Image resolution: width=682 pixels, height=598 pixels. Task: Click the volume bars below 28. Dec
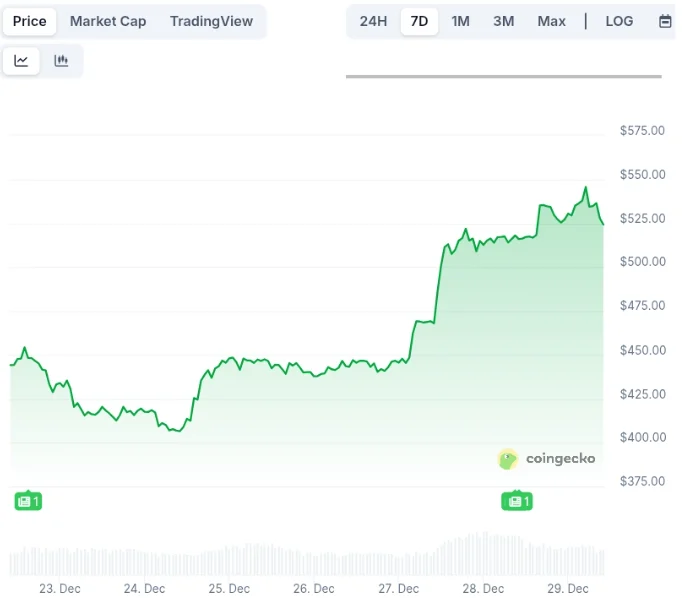(483, 555)
